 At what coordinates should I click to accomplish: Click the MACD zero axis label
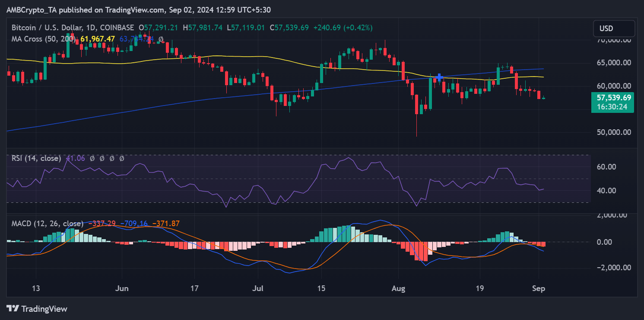[603, 242]
